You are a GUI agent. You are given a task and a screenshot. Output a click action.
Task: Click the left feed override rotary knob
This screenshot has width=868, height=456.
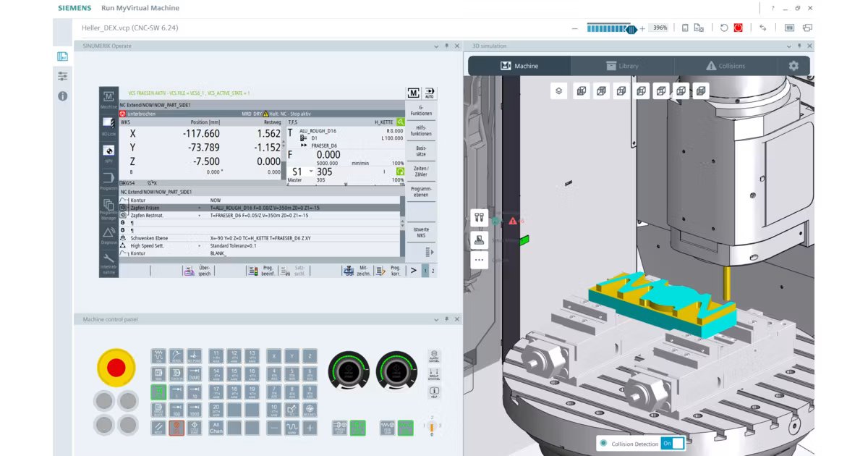(x=349, y=370)
